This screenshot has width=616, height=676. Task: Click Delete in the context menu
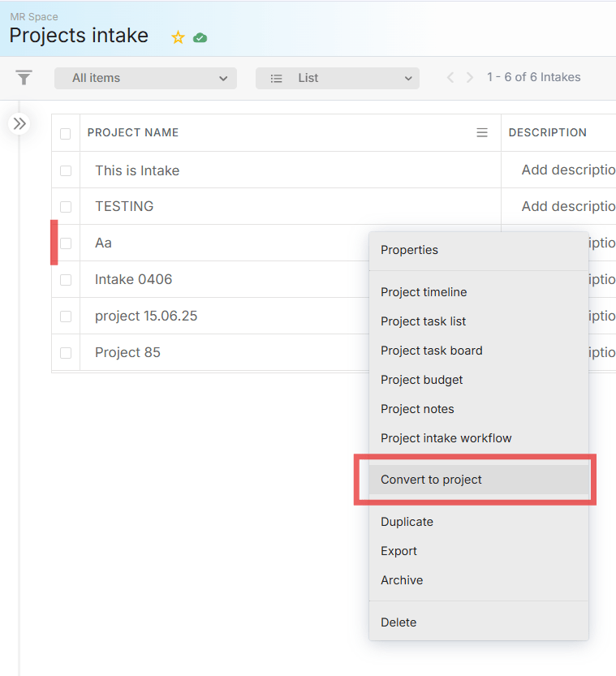tap(398, 622)
